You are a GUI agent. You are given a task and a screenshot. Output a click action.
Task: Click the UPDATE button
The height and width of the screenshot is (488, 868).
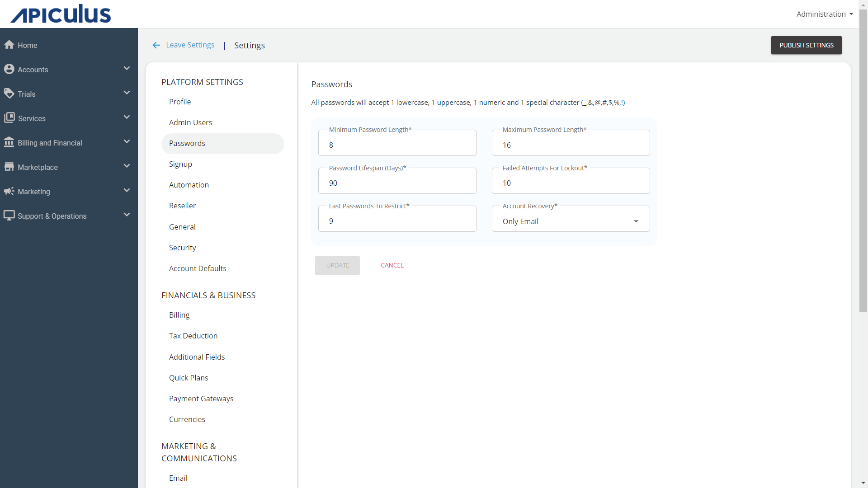coord(337,265)
